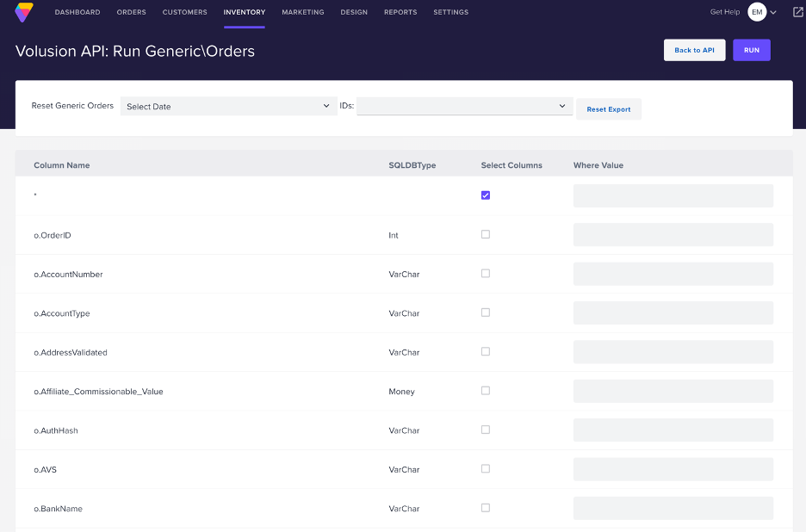Click the Where Value field for o.OrderID
This screenshot has height=532, width=806.
click(x=673, y=235)
